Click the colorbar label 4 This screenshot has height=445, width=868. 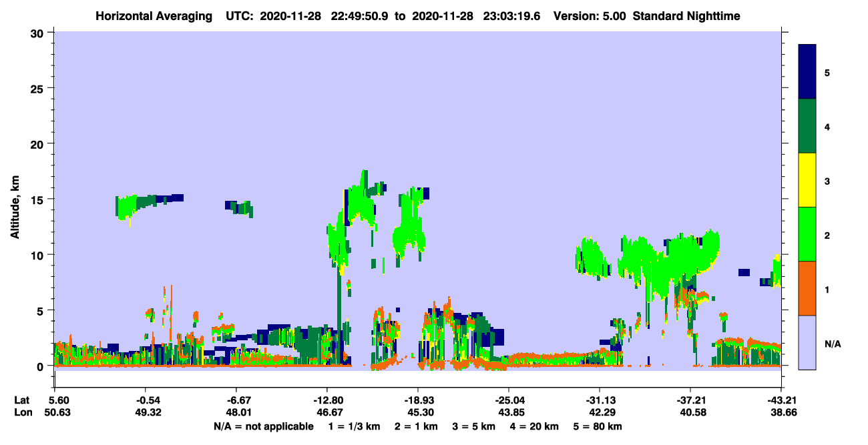pyautogui.click(x=827, y=126)
